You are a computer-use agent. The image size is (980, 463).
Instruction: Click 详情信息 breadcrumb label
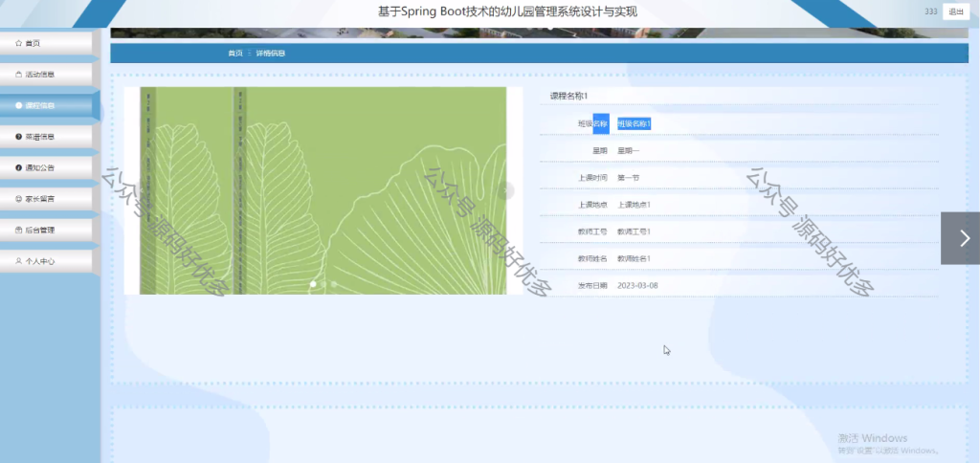point(271,54)
